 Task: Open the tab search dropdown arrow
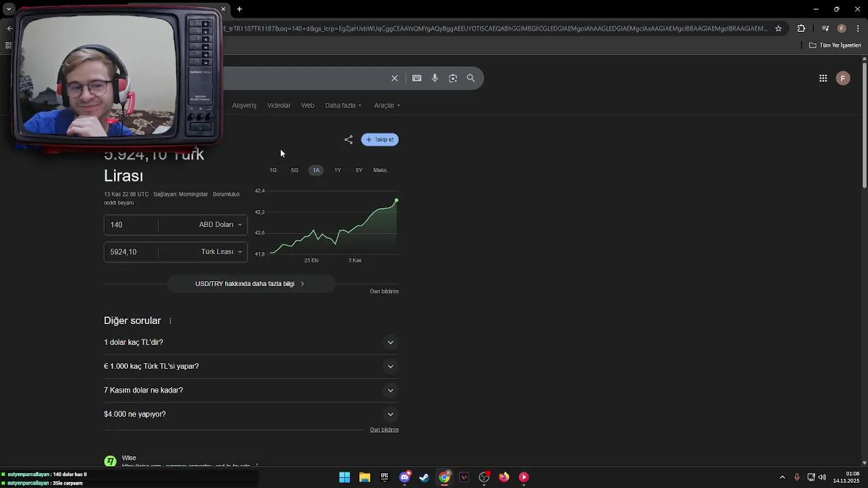click(x=9, y=9)
